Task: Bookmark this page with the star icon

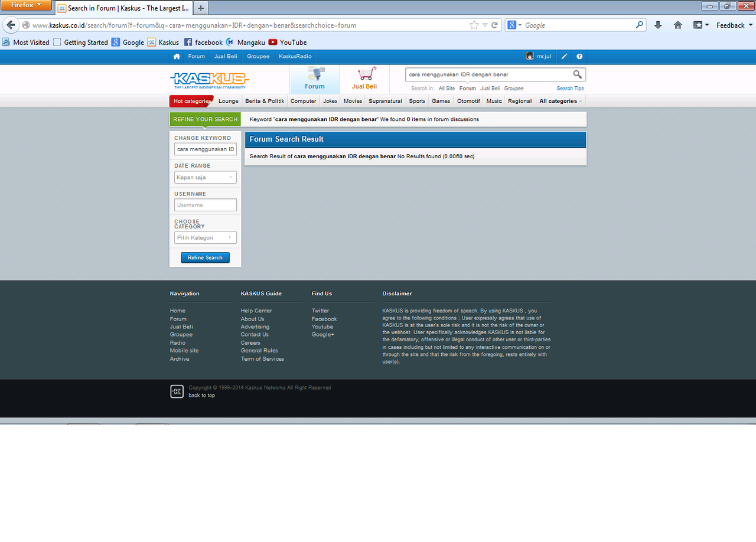Action: point(474,25)
